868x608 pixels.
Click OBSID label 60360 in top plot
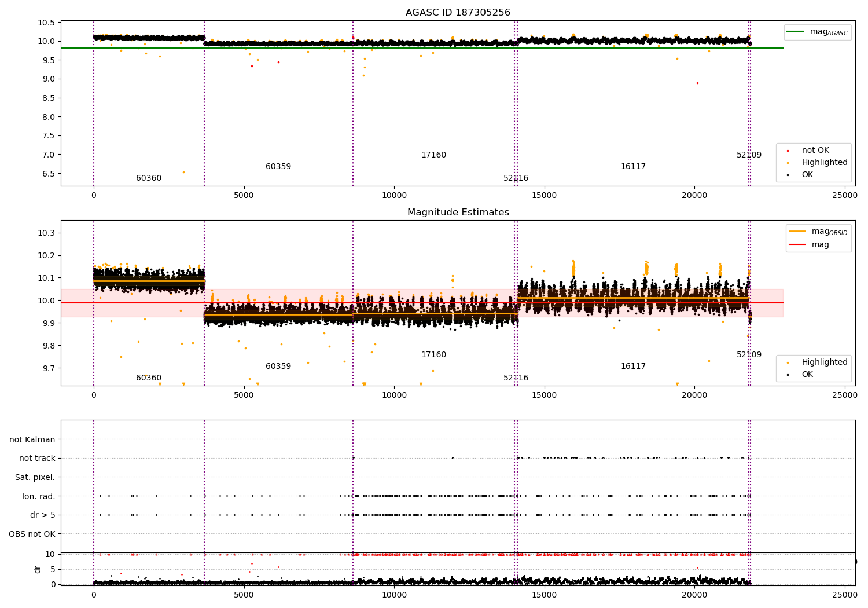tap(149, 178)
